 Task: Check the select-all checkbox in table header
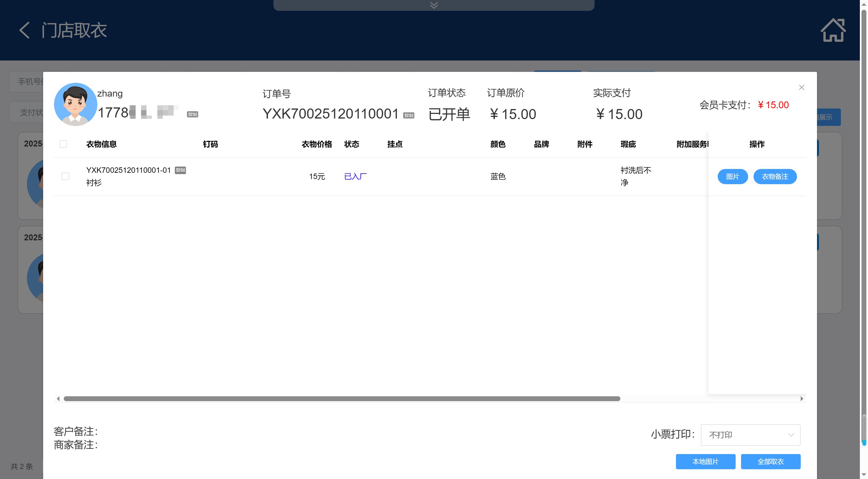[x=63, y=144]
